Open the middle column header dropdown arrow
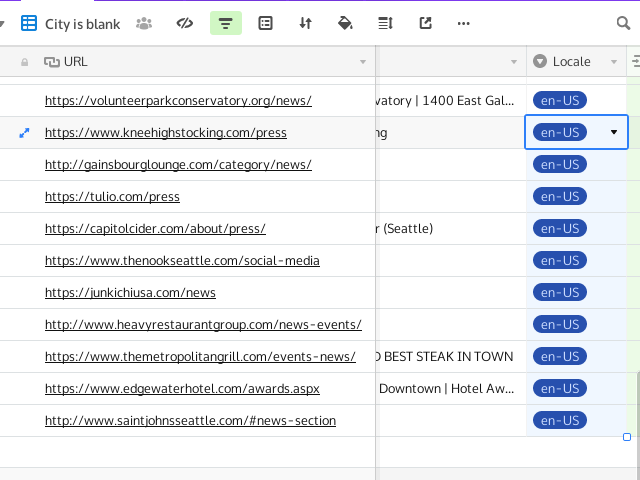This screenshot has width=640, height=480. click(514, 62)
